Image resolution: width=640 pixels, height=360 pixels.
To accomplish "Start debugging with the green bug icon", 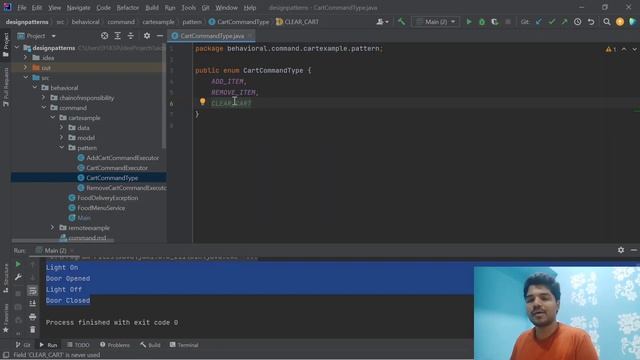I will point(482,22).
